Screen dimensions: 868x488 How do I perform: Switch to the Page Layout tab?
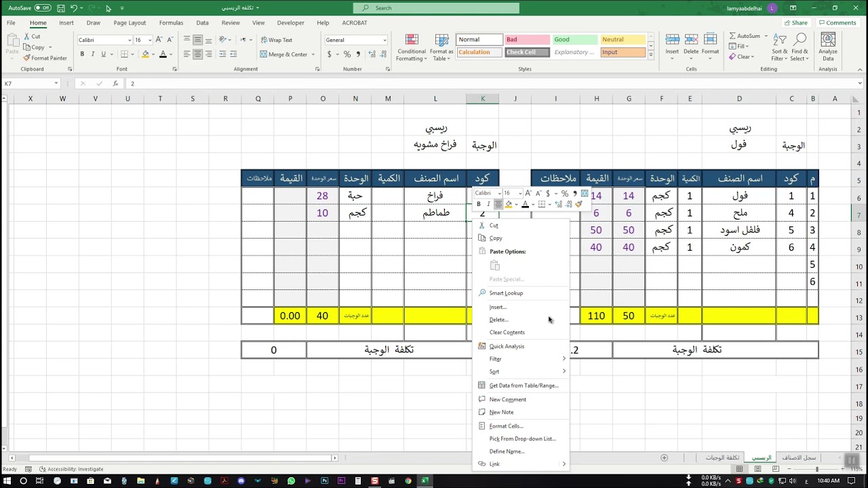130,22
